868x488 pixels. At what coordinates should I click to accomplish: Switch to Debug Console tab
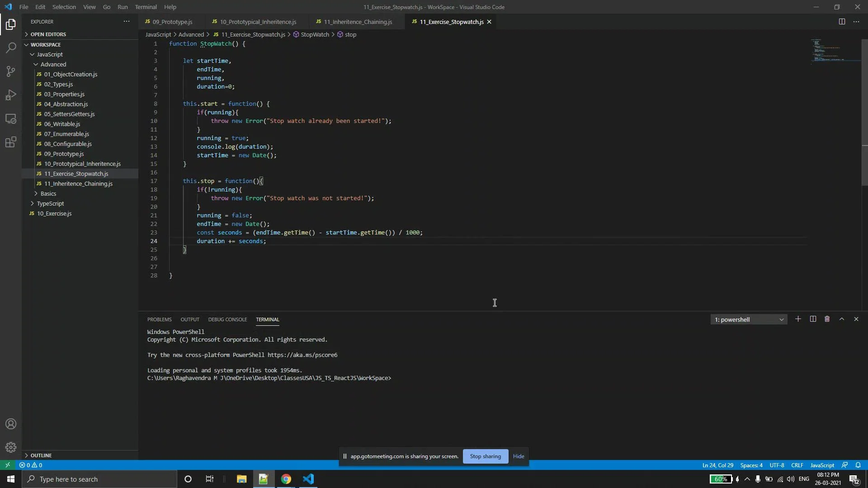click(227, 319)
